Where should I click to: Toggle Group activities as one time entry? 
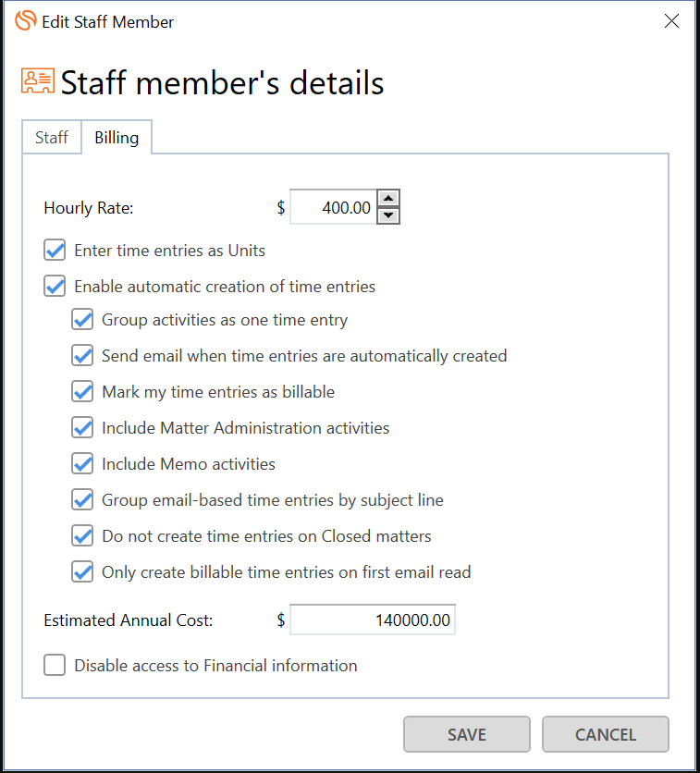(x=82, y=319)
